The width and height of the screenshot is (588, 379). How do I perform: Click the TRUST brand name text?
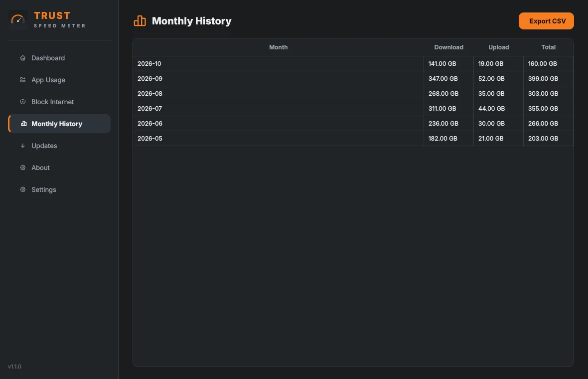pyautogui.click(x=52, y=16)
